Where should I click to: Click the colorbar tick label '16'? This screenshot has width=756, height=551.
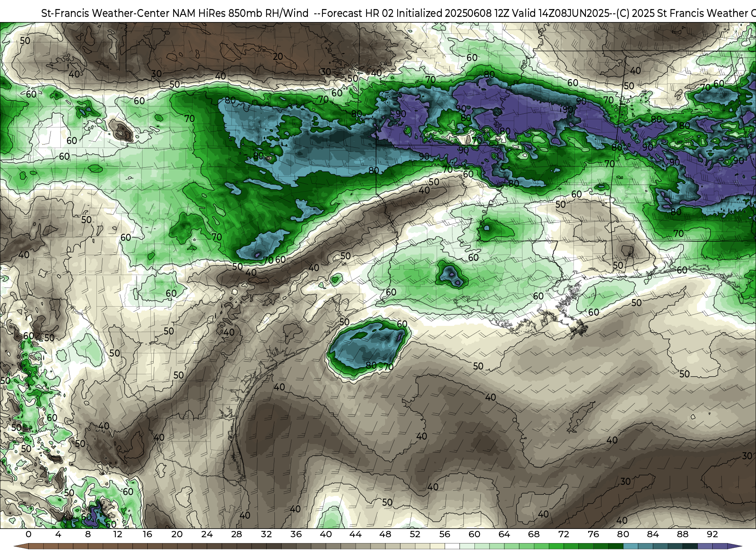(147, 534)
